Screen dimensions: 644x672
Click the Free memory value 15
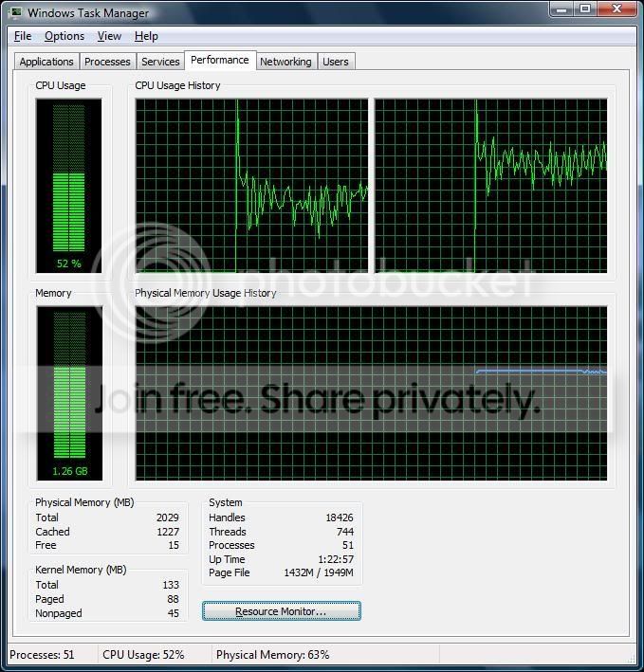174,545
